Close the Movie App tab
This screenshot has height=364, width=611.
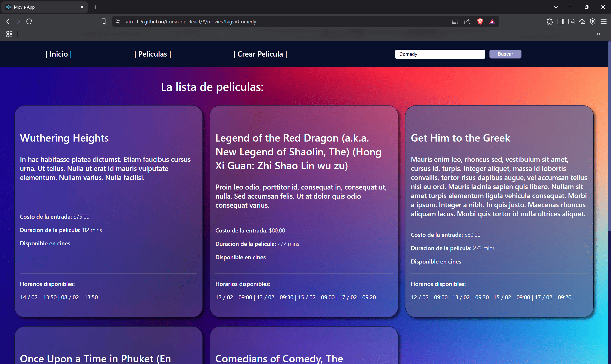(82, 7)
